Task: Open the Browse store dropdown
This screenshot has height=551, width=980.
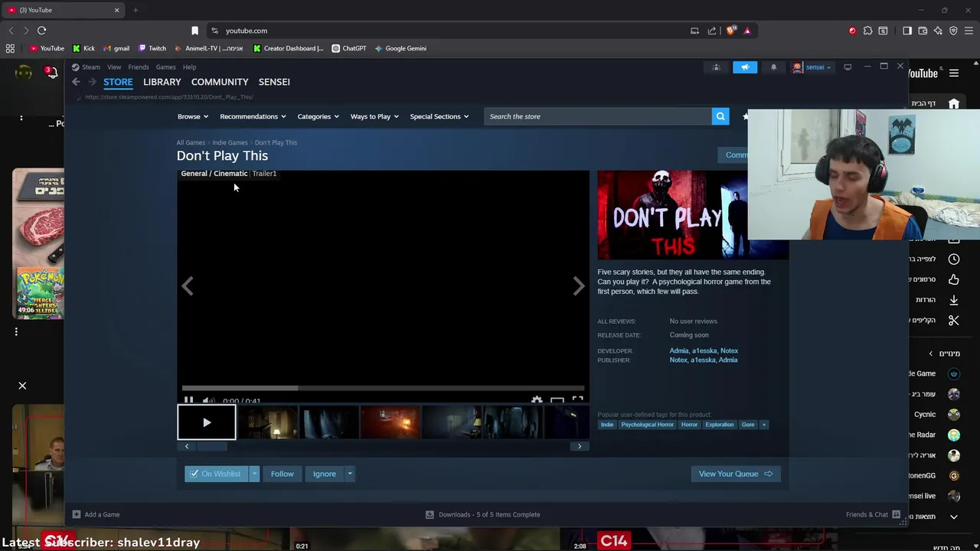Action: (x=193, y=116)
